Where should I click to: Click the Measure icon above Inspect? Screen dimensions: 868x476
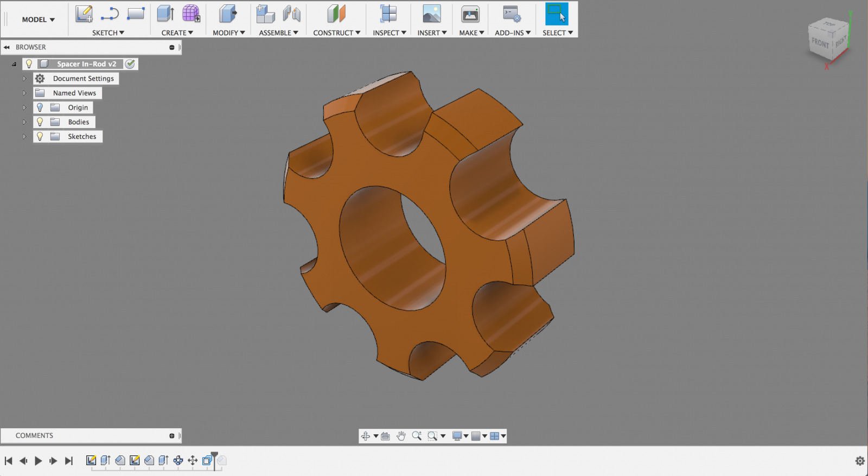(388, 14)
